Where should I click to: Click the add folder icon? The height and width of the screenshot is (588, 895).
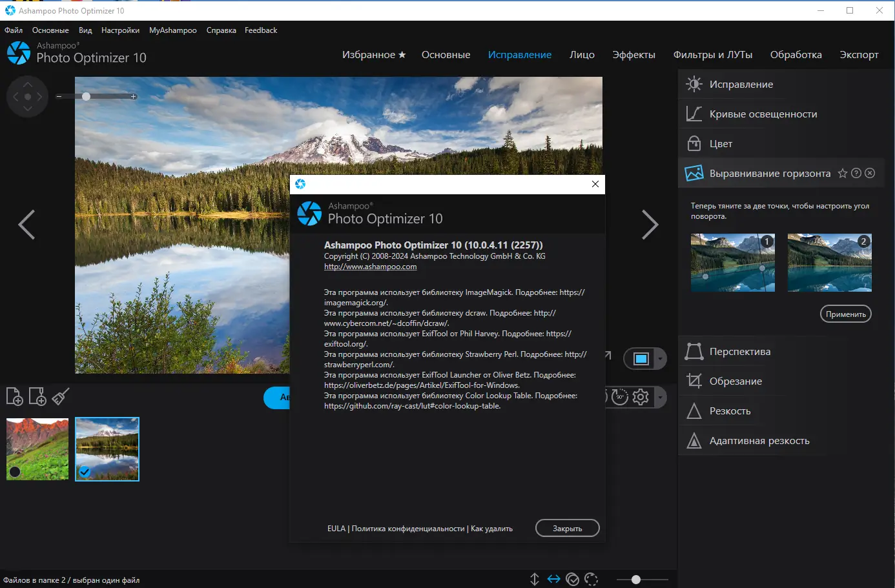point(37,396)
